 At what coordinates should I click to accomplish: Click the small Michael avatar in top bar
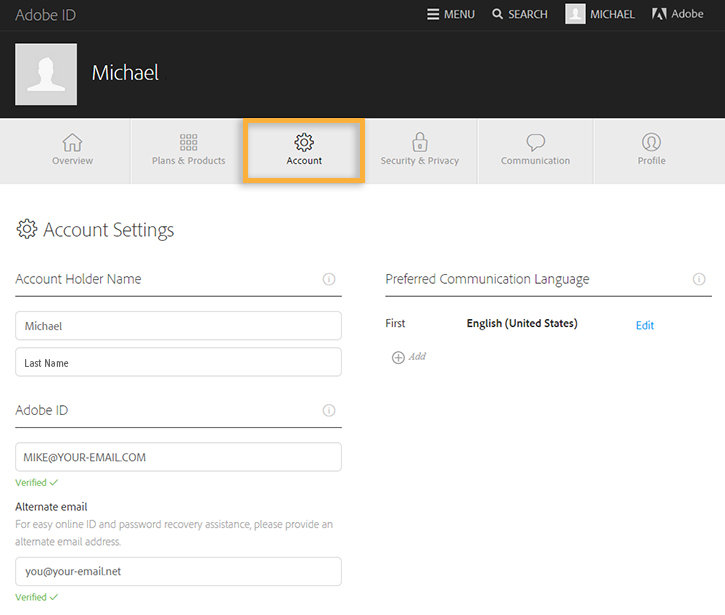[x=575, y=14]
